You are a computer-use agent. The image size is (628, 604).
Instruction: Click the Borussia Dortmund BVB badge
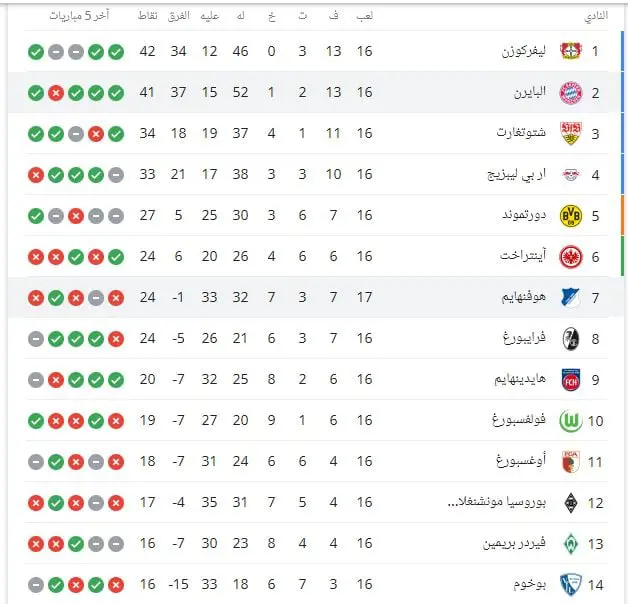[570, 216]
